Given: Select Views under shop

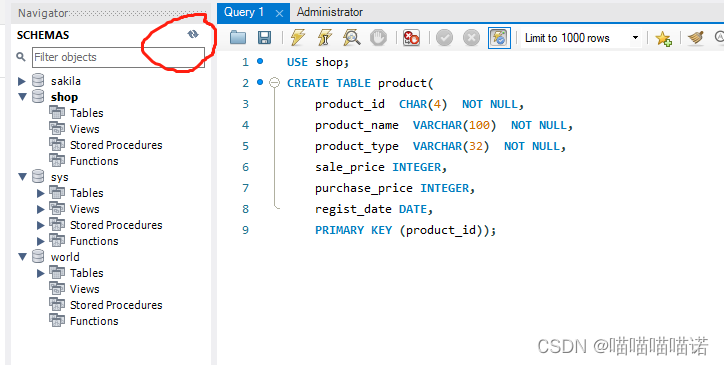Looking at the screenshot, I should pyautogui.click(x=84, y=129).
